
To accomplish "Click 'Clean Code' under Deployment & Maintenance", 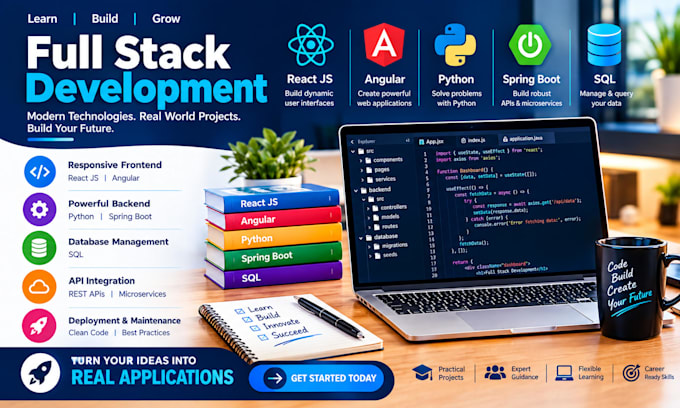I will pos(88,333).
